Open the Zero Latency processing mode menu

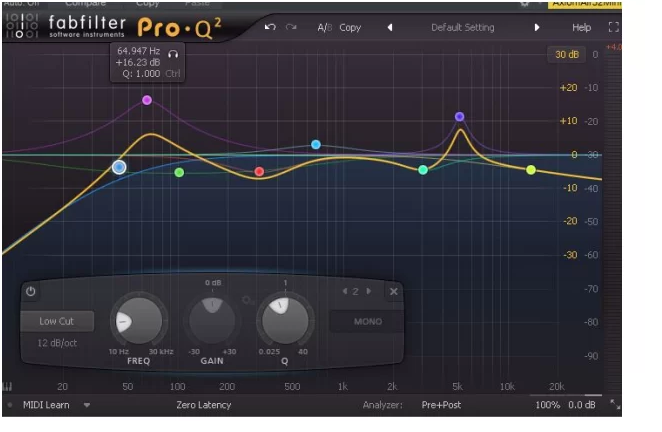(x=203, y=405)
